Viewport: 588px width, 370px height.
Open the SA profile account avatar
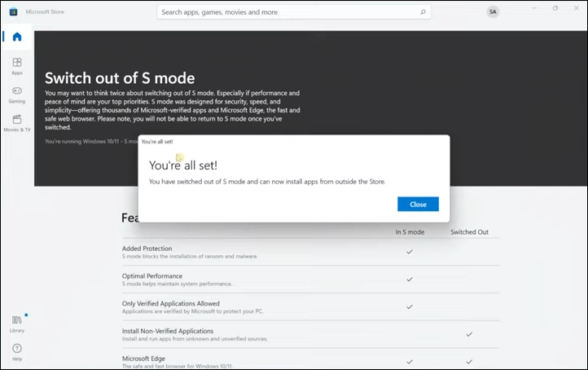(493, 11)
